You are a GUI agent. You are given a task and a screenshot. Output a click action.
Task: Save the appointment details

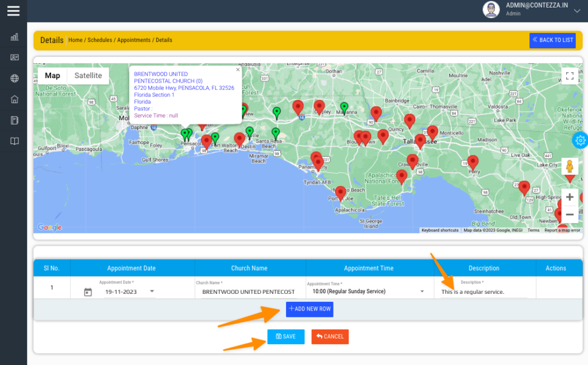[x=286, y=336]
